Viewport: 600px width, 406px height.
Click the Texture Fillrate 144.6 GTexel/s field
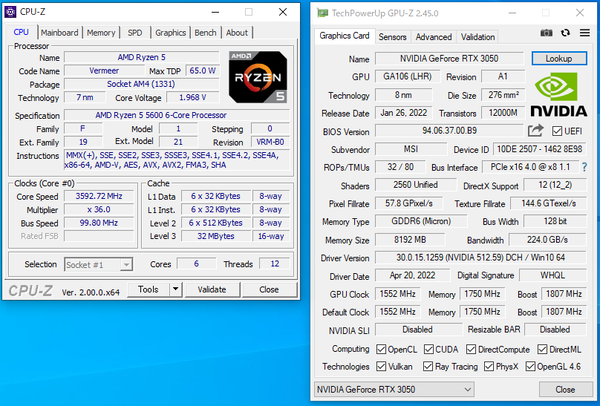point(548,203)
